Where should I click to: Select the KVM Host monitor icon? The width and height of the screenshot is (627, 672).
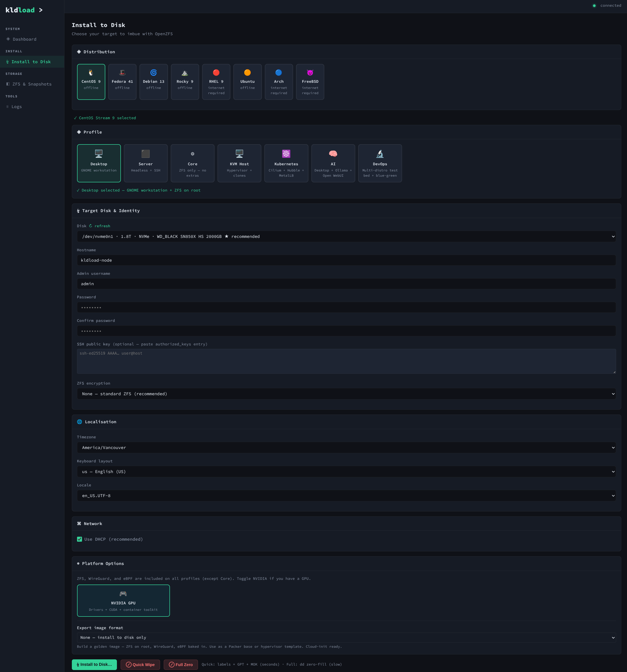tap(239, 154)
